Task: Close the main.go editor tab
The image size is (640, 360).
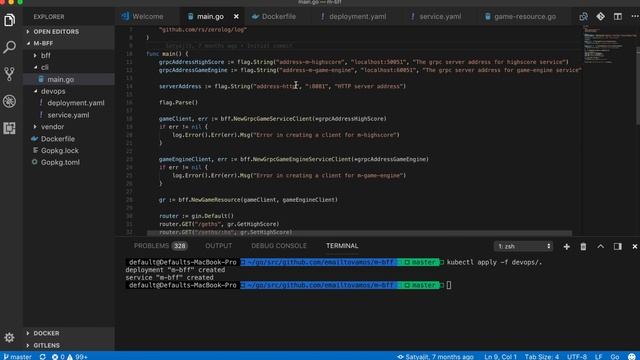Action: tap(236, 17)
